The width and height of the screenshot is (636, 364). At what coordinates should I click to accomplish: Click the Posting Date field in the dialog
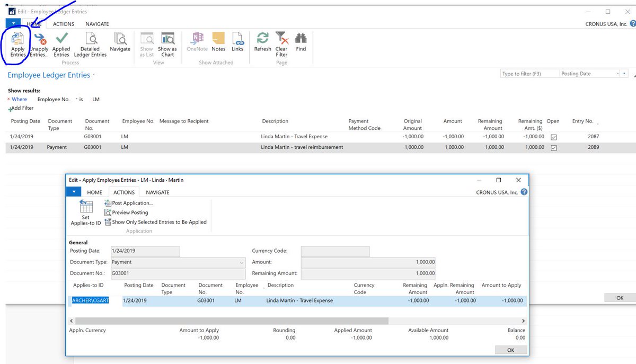point(145,251)
